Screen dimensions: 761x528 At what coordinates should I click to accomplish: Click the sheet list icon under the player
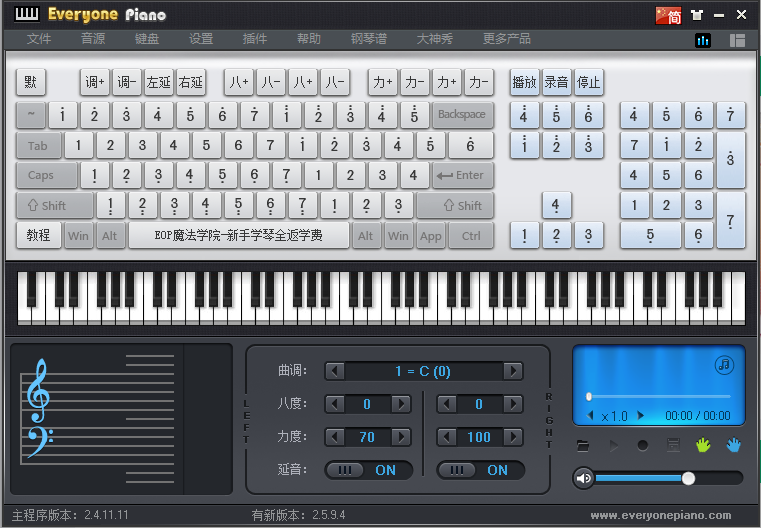(x=673, y=445)
